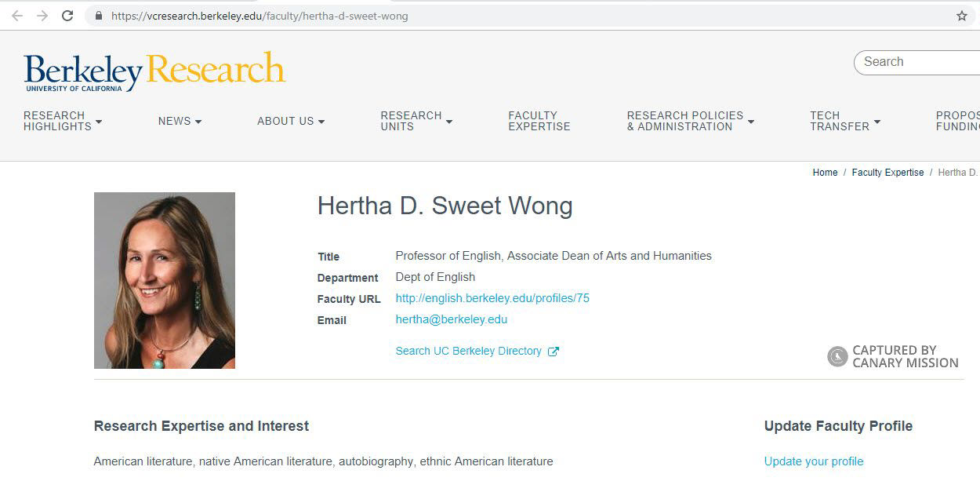Email Hertha via the hertha@berkeley.edu link

pos(451,319)
